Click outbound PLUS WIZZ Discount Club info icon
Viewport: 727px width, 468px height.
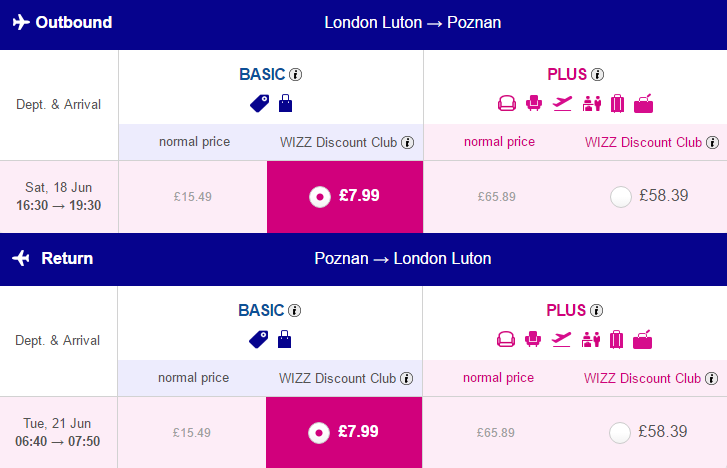713,142
